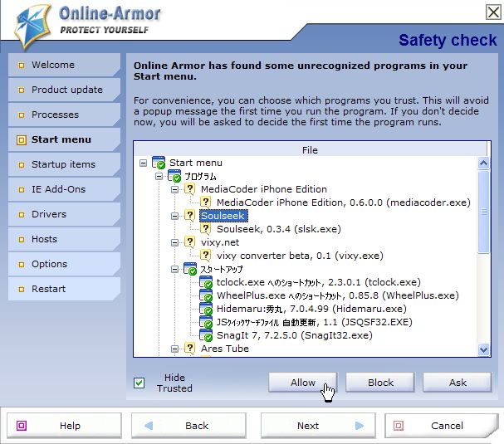Click the purple icon on Help button
Image resolution: width=504 pixels, height=444 pixels.
22,426
